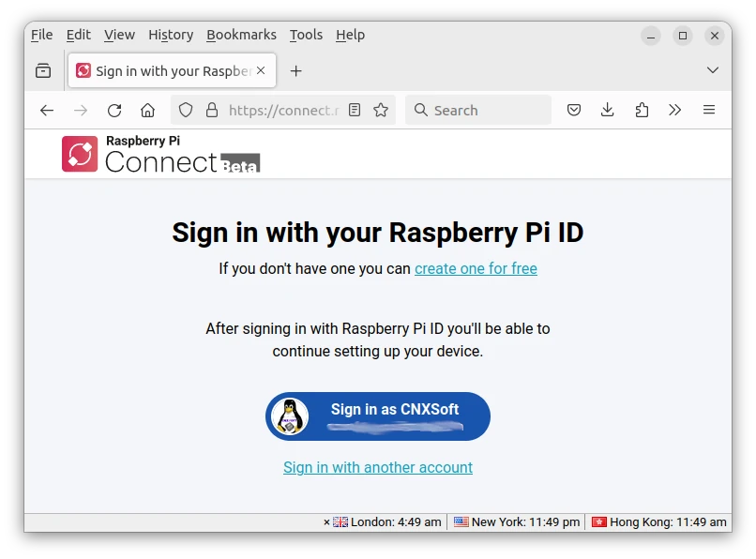The width and height of the screenshot is (756, 559).
Task: Click the US flag next to New York
Action: [461, 521]
